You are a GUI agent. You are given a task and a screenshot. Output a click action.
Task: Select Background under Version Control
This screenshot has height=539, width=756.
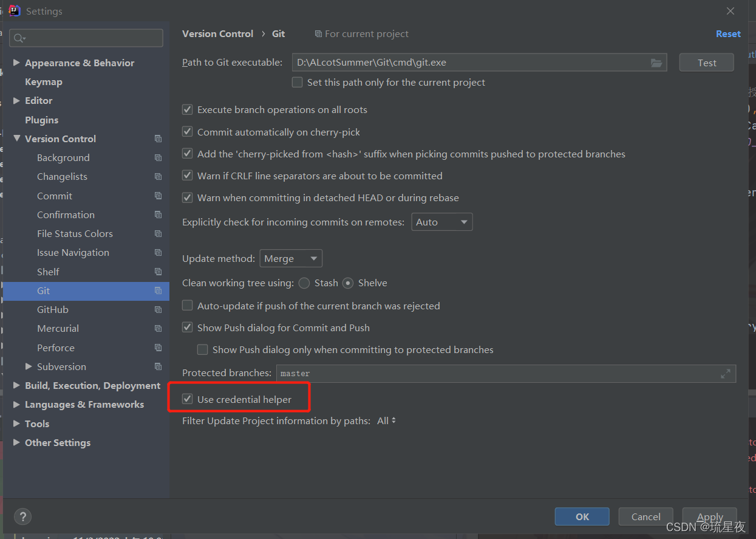point(63,158)
